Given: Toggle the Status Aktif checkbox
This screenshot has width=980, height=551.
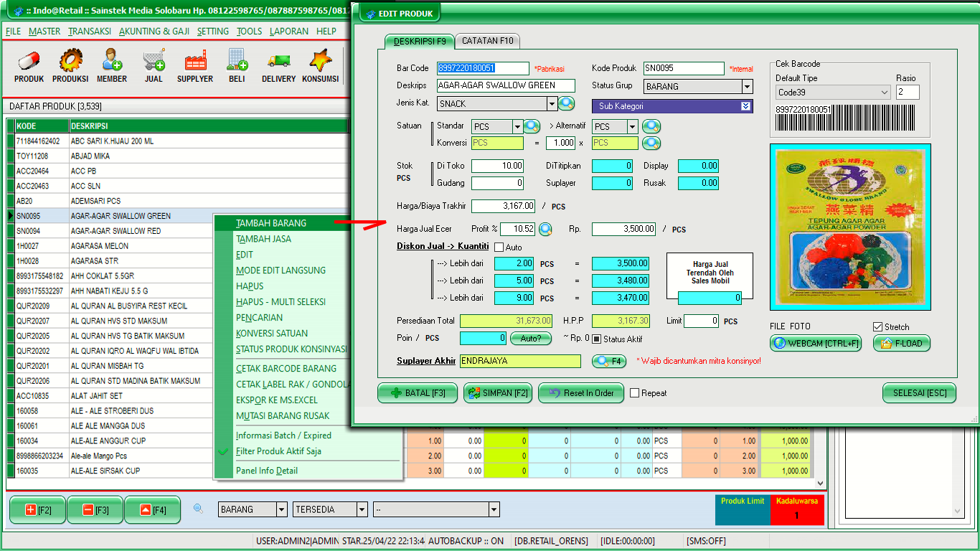Looking at the screenshot, I should point(596,339).
